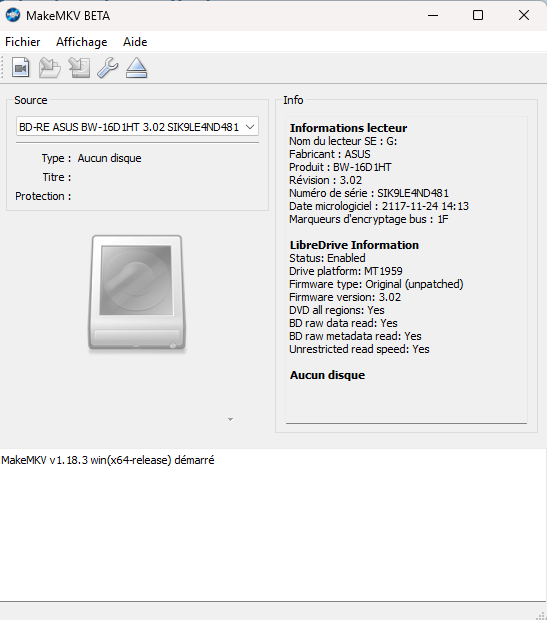
Task: Click the 'Type :' label
Action: pyautogui.click(x=56, y=158)
